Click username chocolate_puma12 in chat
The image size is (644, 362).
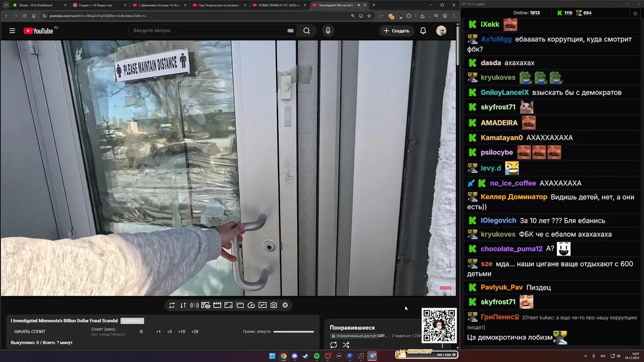point(512,249)
